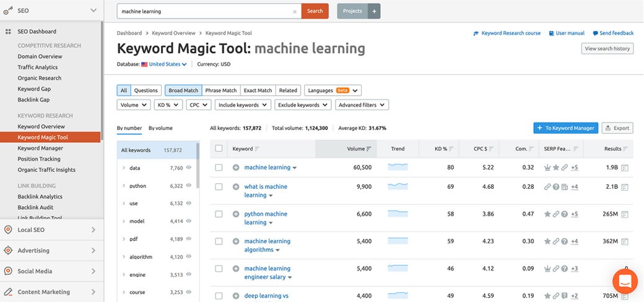Add "what is machine learning" via plus icon
644x302 pixels.
[x=236, y=187]
